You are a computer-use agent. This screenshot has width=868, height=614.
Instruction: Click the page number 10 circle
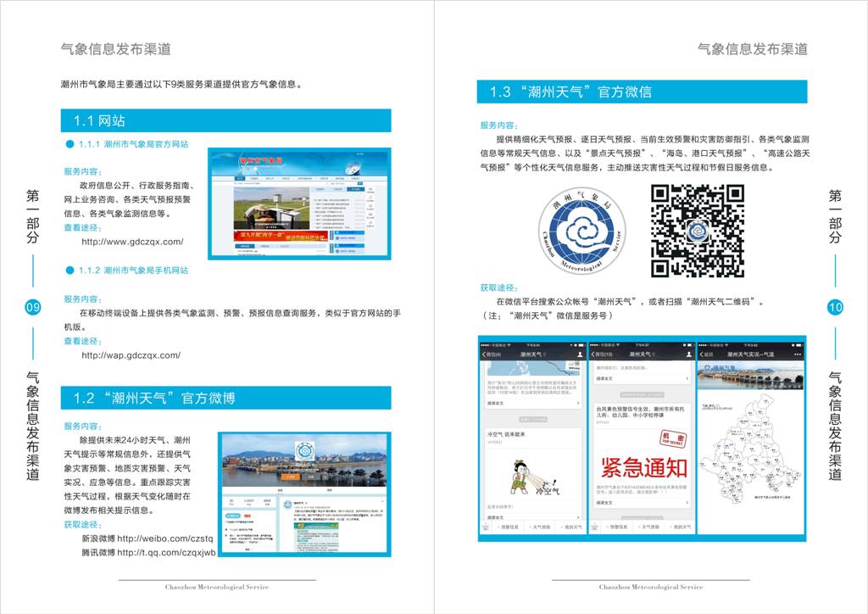click(x=835, y=307)
